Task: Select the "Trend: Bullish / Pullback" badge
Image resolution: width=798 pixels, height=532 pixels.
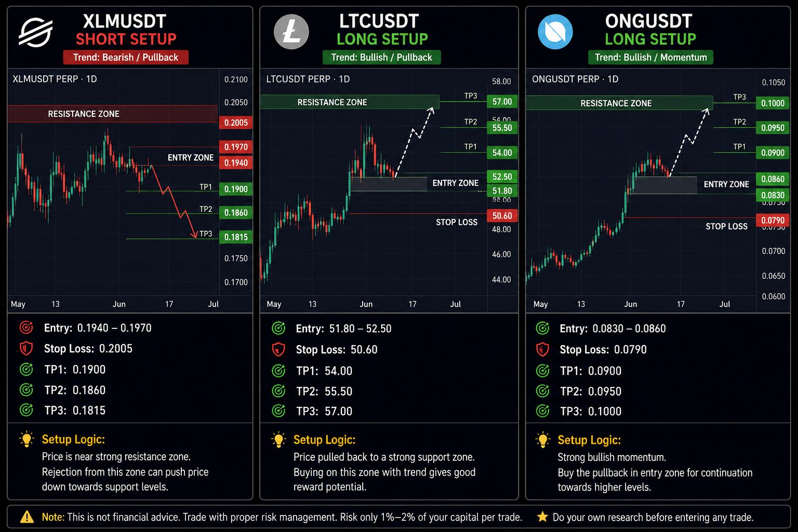Action: coord(382,57)
